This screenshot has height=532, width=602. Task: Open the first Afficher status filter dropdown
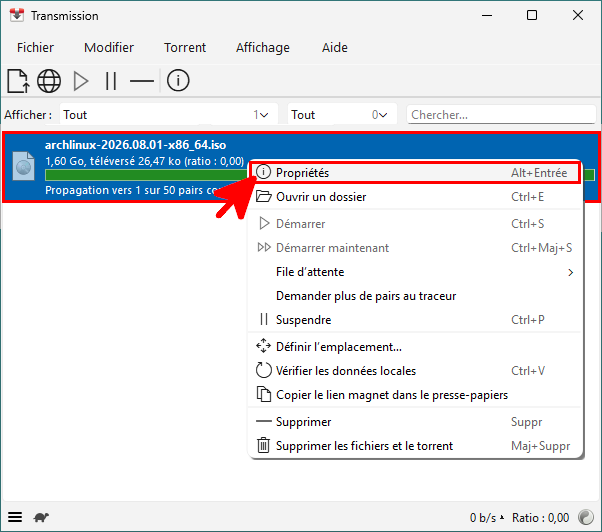(x=169, y=114)
